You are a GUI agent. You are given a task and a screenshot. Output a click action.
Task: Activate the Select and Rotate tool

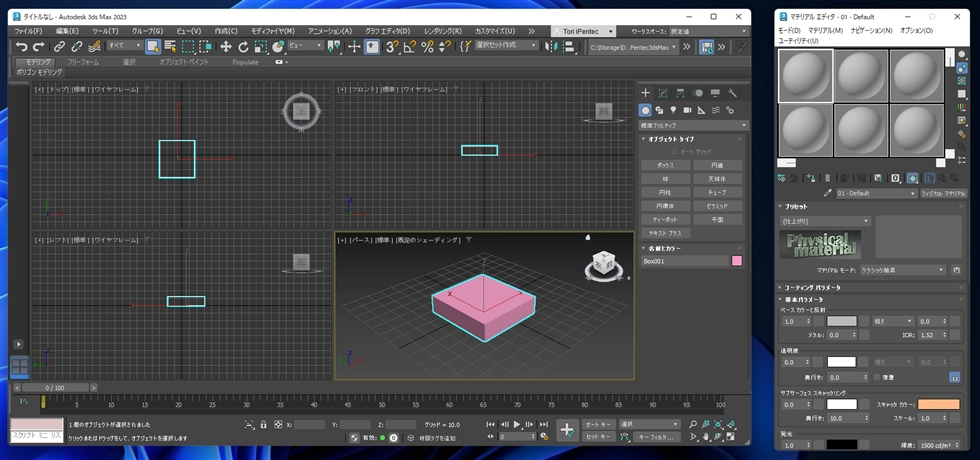coord(243,46)
